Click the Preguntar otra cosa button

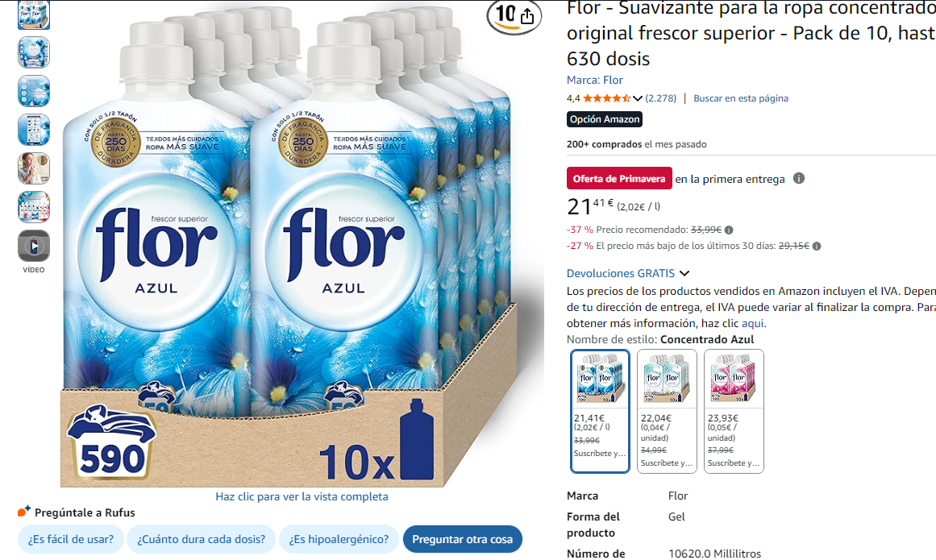coord(462,539)
